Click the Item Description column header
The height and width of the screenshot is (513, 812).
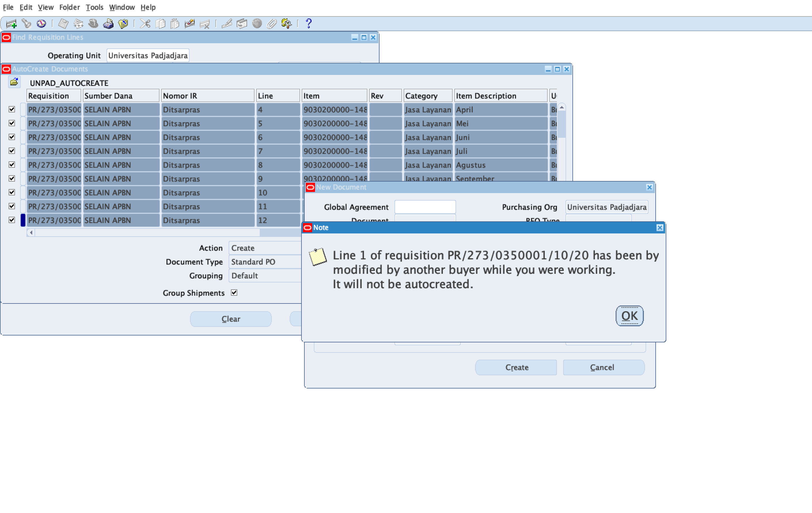(x=501, y=96)
